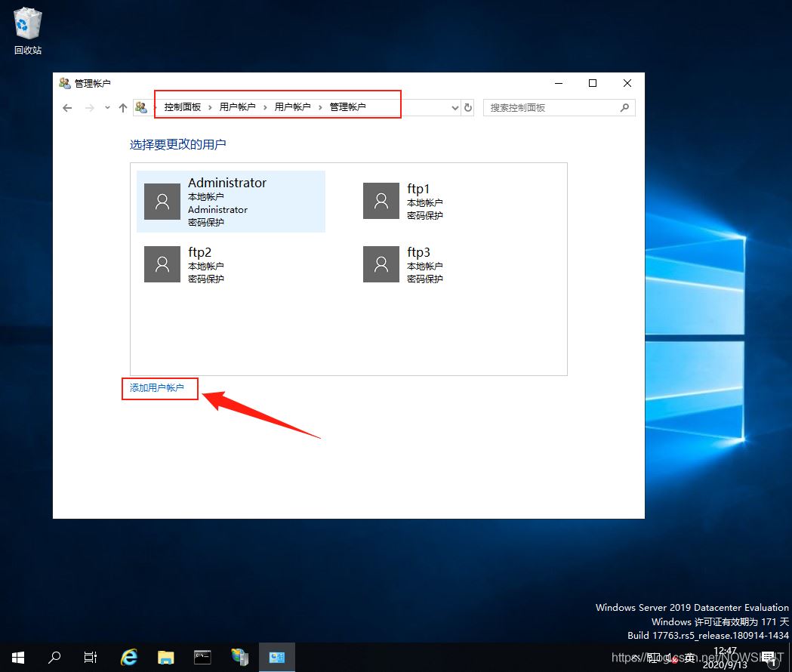Open Command Prompt from taskbar

click(x=202, y=657)
